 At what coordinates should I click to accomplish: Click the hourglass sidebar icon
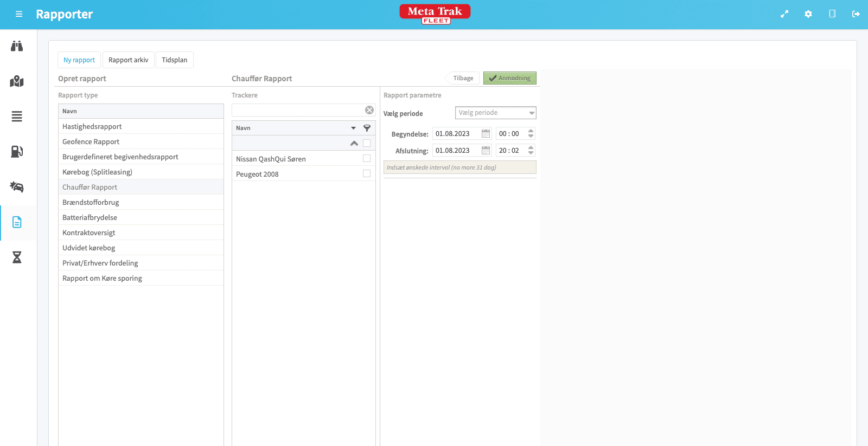17,257
